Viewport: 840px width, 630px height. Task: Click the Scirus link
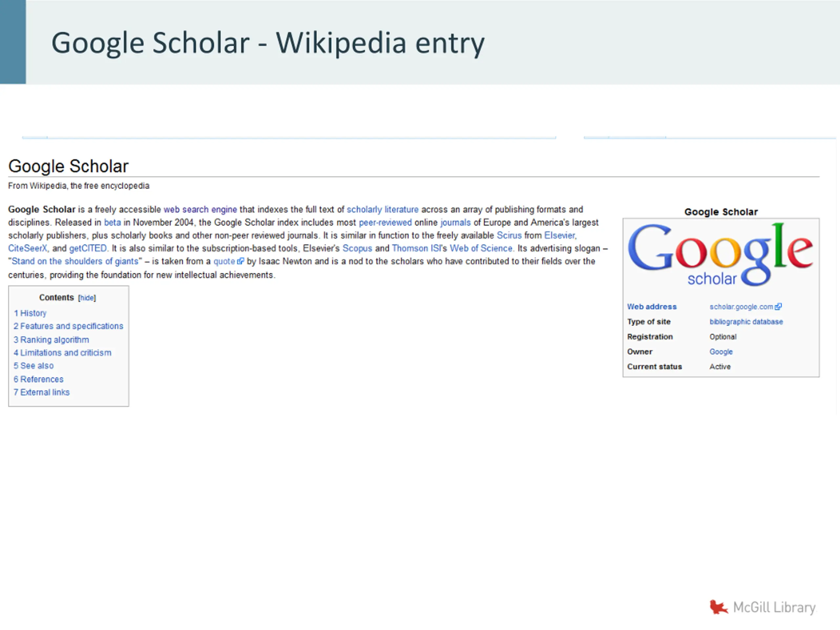click(x=509, y=236)
